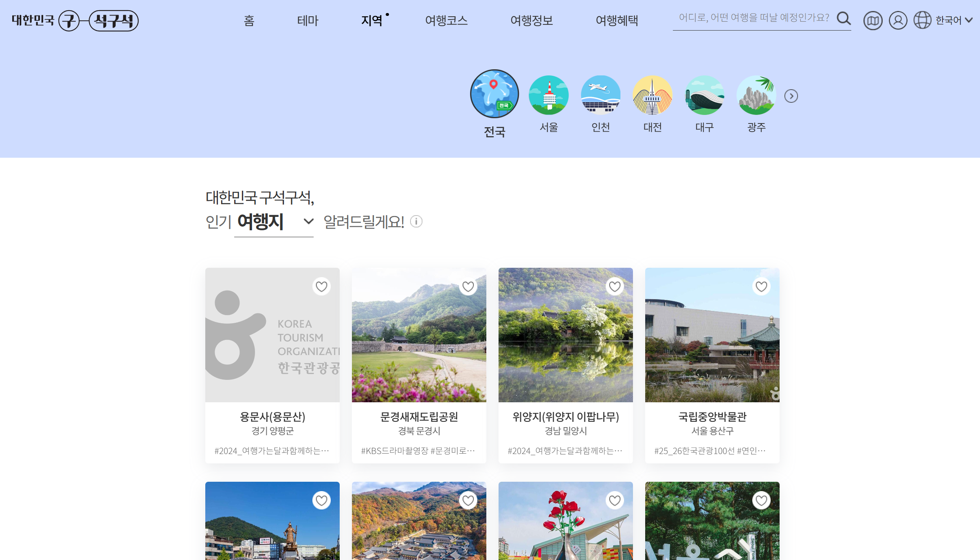This screenshot has width=980, height=560.
Task: Open the map icon in the header
Action: click(873, 20)
